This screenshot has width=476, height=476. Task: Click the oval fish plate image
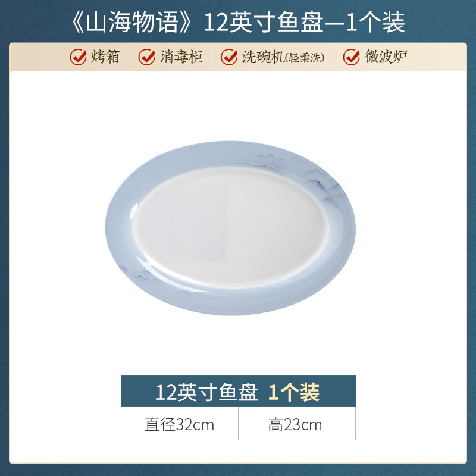tap(230, 228)
